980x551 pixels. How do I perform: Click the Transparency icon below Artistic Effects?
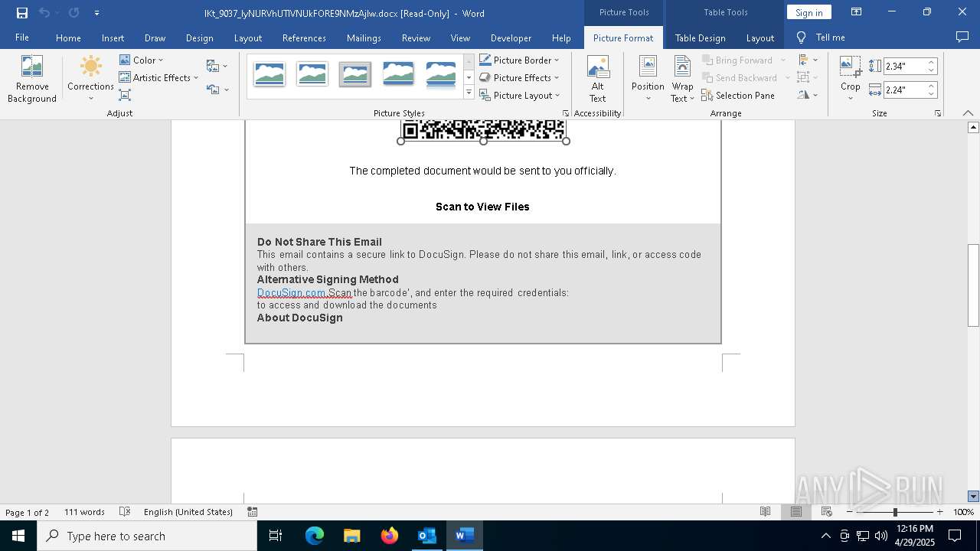click(125, 95)
